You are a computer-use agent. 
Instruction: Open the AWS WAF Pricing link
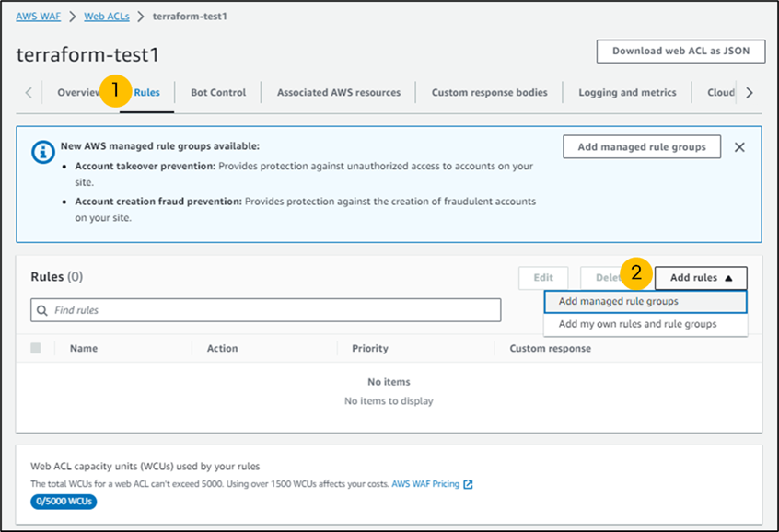[425, 484]
